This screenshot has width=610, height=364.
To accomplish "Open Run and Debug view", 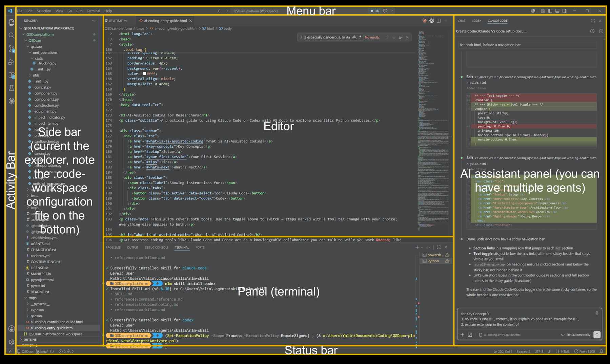I will tap(11, 62).
